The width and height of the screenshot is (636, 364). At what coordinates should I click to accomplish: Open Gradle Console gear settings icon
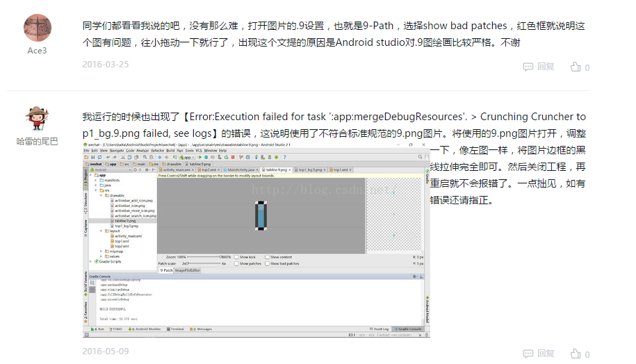pyautogui.click(x=414, y=276)
